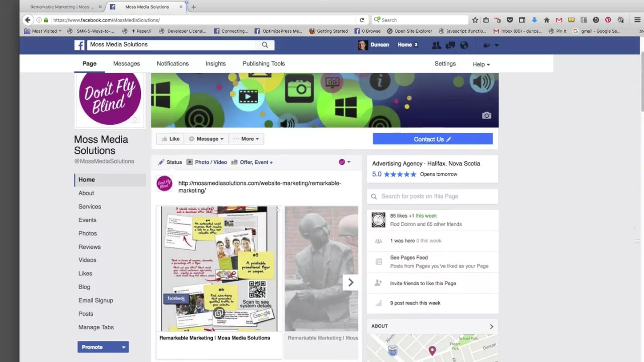Click the browser Search field
The image size is (644, 362).
[x=420, y=20]
